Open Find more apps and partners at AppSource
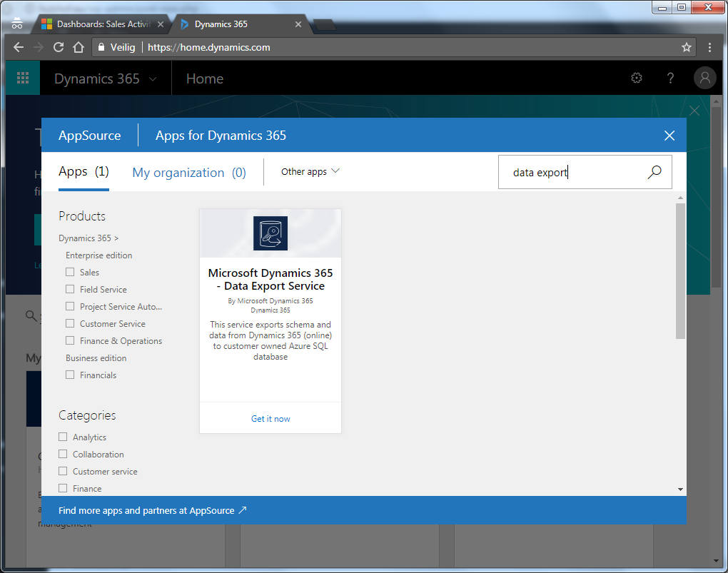 coord(152,510)
